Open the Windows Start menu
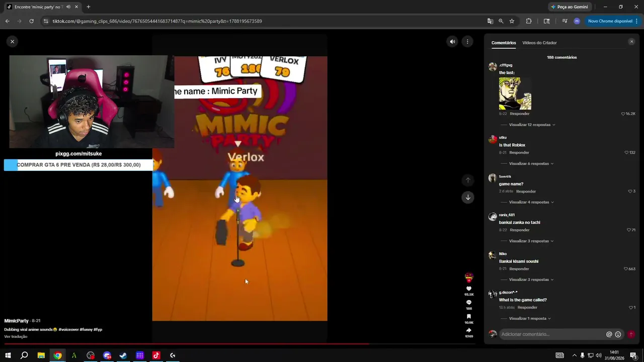The width and height of the screenshot is (644, 362). (8, 355)
